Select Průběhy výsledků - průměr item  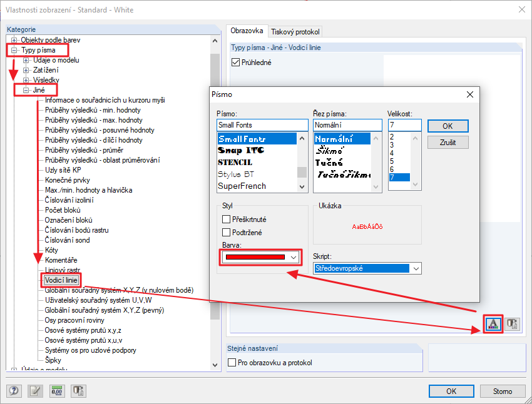point(84,150)
